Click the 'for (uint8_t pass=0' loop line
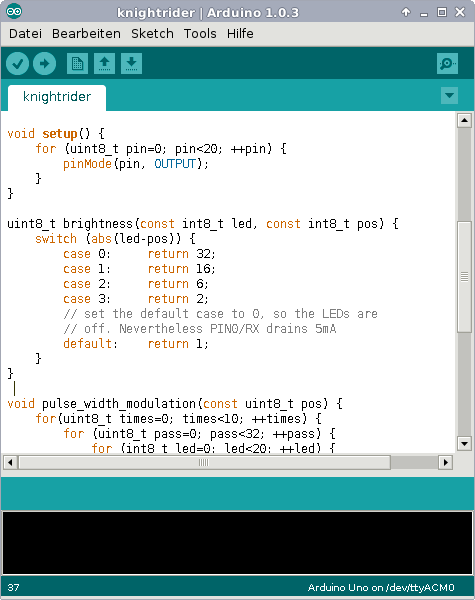475x600 pixels. coord(199,434)
